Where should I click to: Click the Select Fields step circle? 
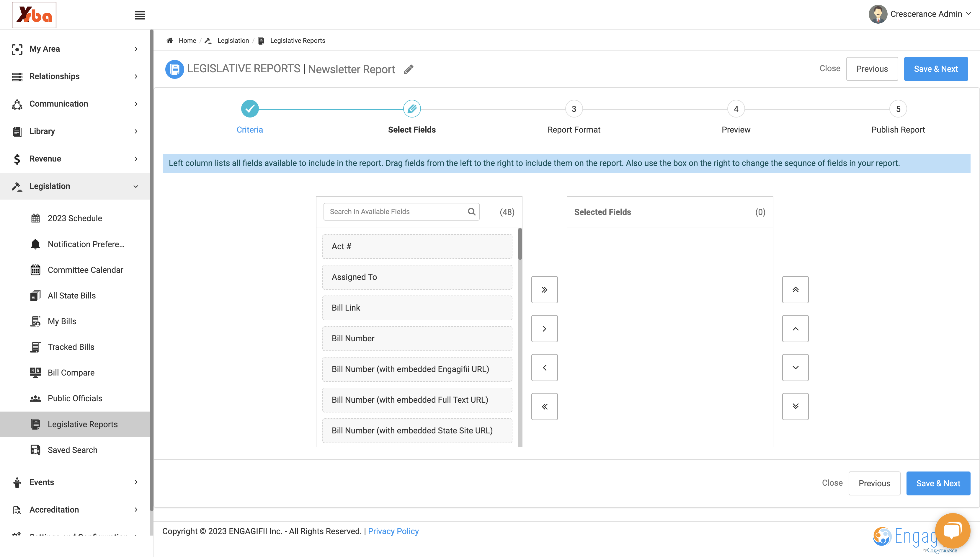pos(412,109)
